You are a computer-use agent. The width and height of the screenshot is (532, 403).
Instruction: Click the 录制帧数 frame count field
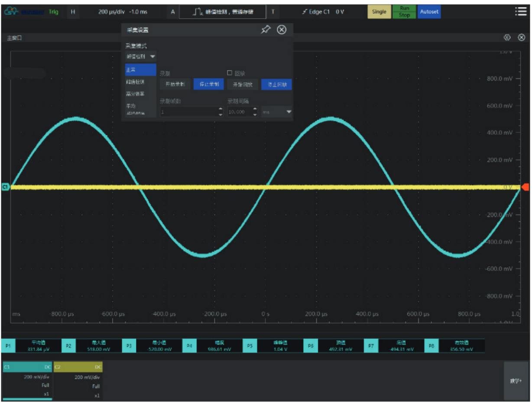click(x=188, y=112)
